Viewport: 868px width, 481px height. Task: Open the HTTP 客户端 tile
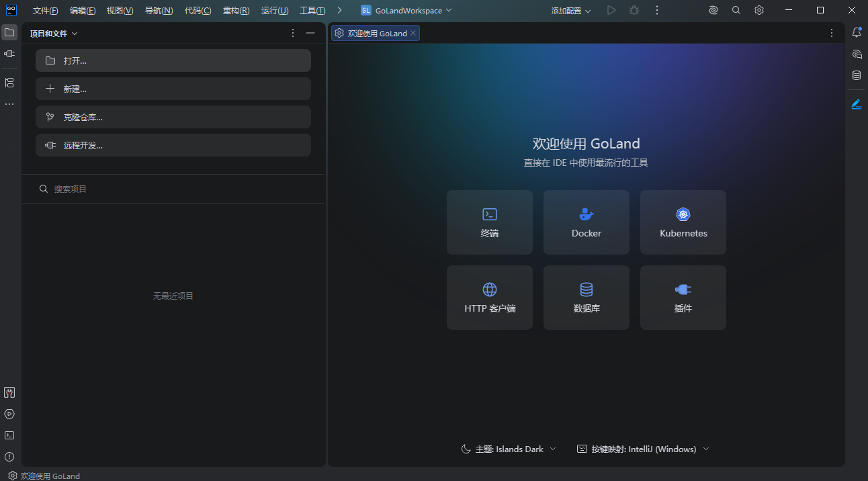click(490, 298)
